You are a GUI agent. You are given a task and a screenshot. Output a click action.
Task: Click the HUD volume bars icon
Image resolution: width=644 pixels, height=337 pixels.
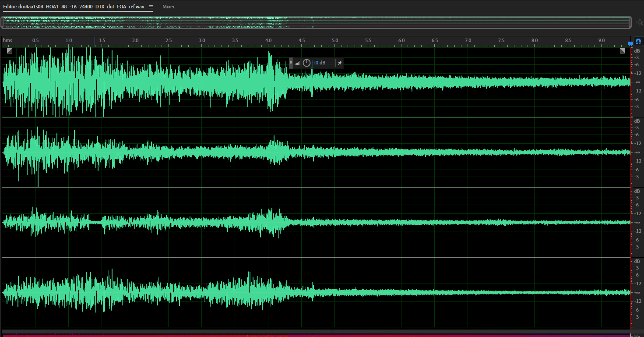coord(297,63)
